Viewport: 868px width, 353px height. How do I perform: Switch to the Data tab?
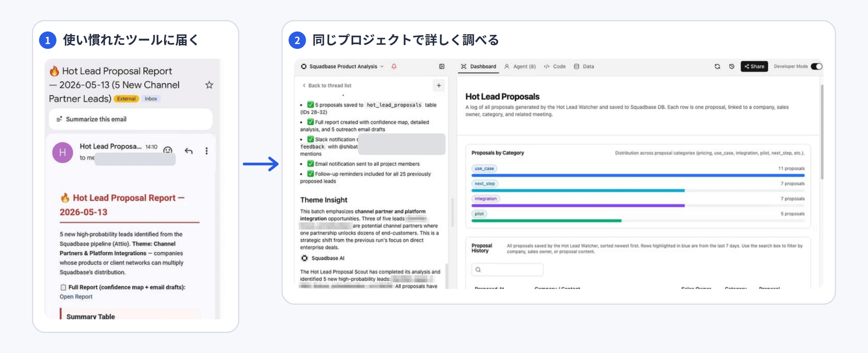(584, 67)
